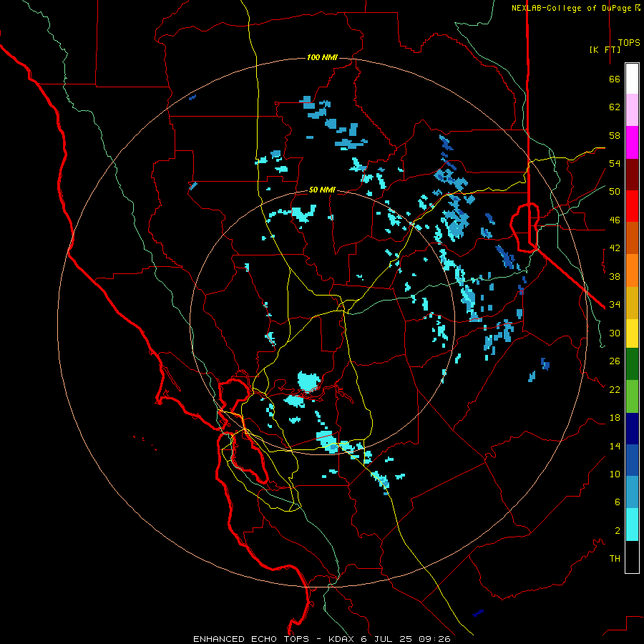Click the legend value "54"

pos(615,163)
